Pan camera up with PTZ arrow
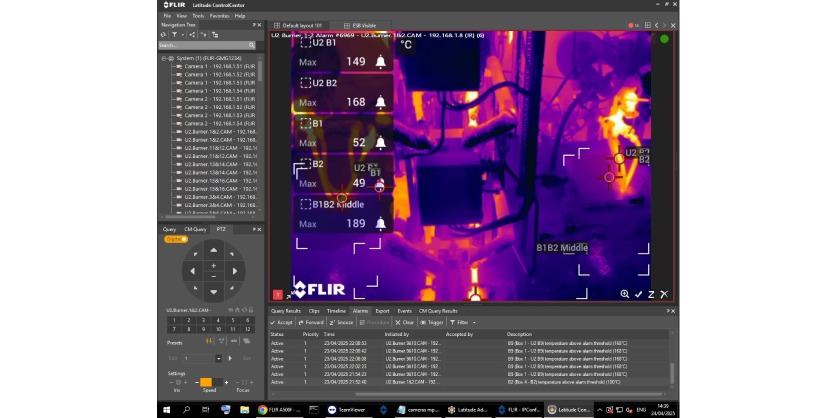The width and height of the screenshot is (836, 418). click(x=214, y=250)
